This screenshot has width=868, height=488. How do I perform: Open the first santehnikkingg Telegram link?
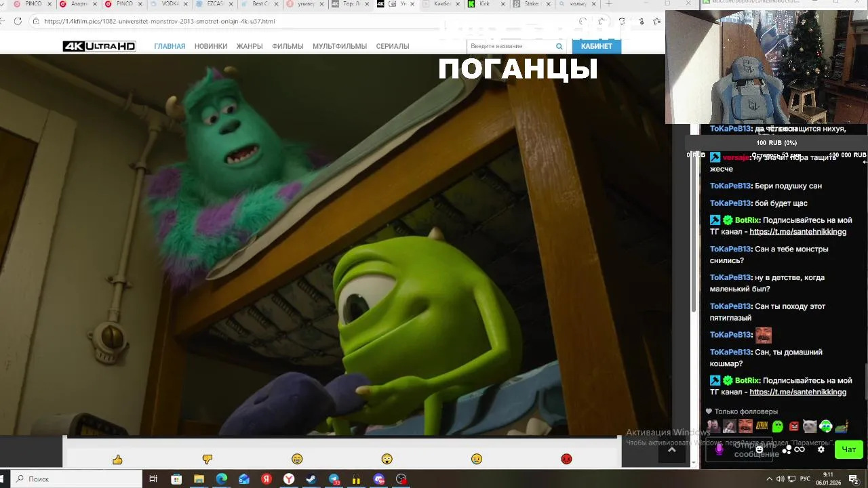797,232
